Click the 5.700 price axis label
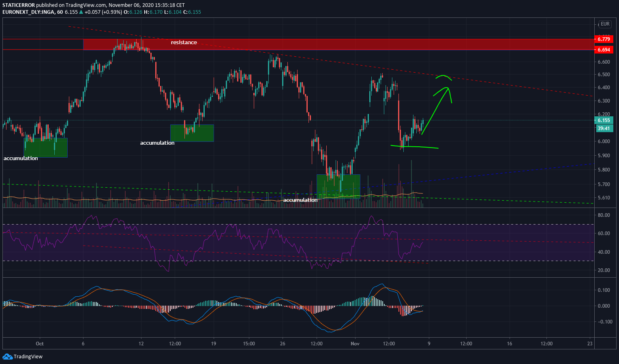The height and width of the screenshot is (364, 619). click(x=604, y=184)
